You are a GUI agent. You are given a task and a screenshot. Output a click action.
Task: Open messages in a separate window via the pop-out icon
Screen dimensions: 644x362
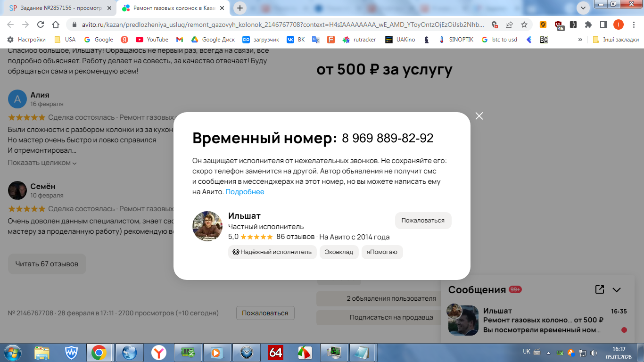point(600,289)
